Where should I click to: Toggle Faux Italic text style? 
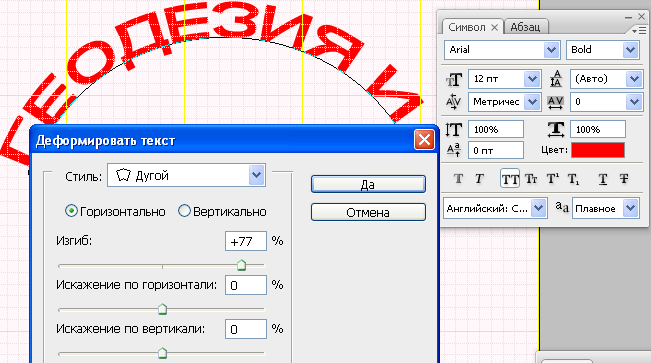[479, 179]
